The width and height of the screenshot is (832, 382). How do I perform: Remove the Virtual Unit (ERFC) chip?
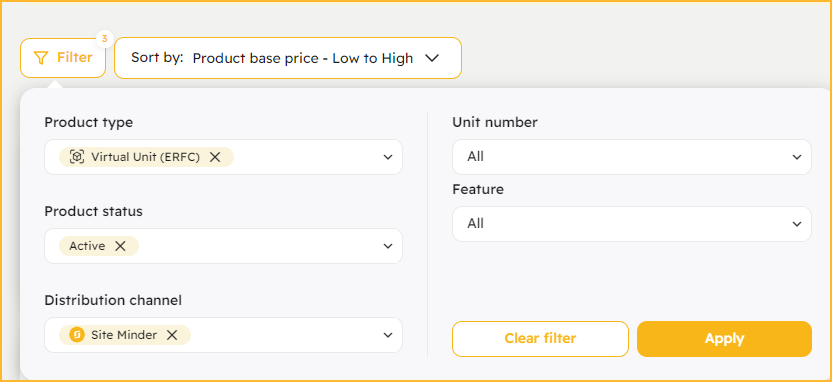pyautogui.click(x=215, y=157)
